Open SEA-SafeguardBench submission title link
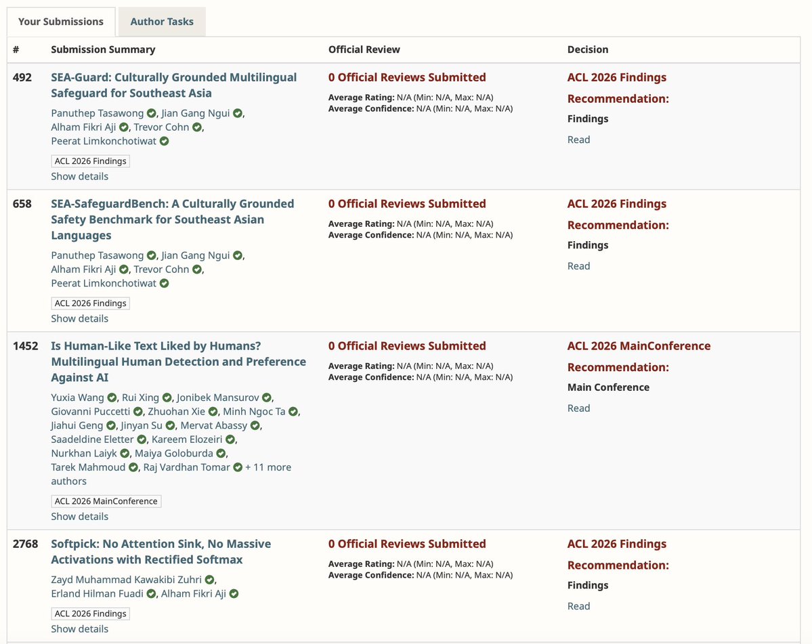812x644 pixels. click(x=173, y=219)
